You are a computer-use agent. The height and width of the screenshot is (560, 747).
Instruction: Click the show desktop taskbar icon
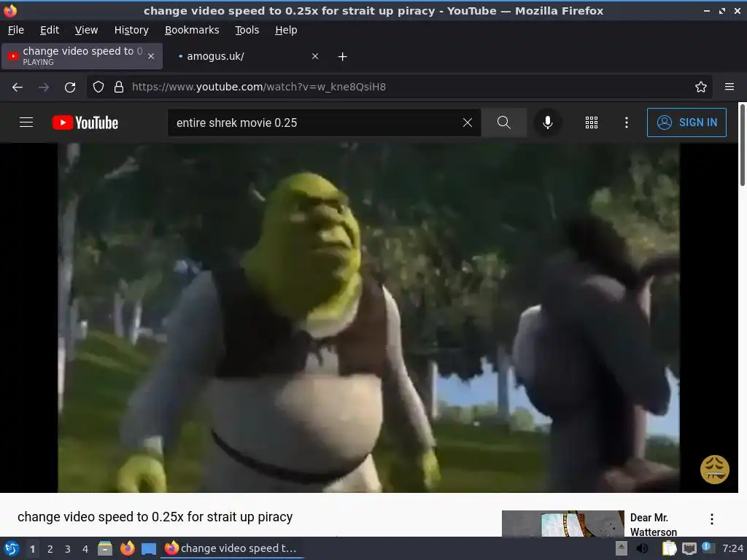[x=149, y=549]
